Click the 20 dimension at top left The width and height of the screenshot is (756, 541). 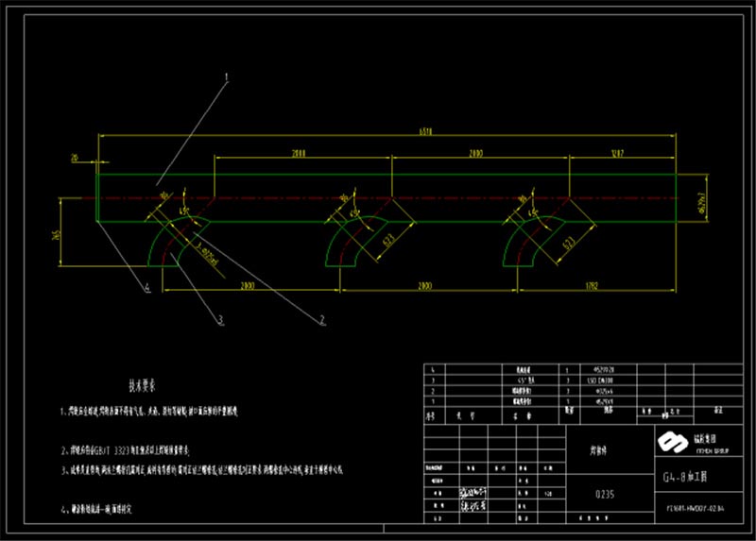(x=75, y=159)
